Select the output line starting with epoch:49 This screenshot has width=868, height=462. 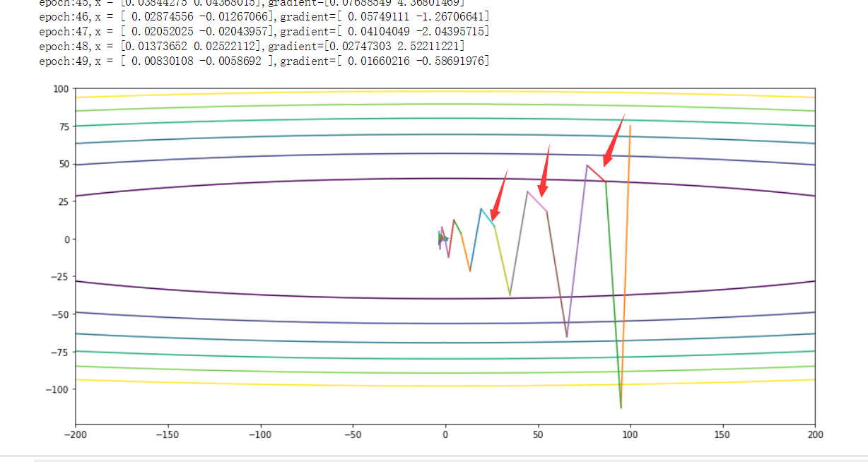coord(264,61)
